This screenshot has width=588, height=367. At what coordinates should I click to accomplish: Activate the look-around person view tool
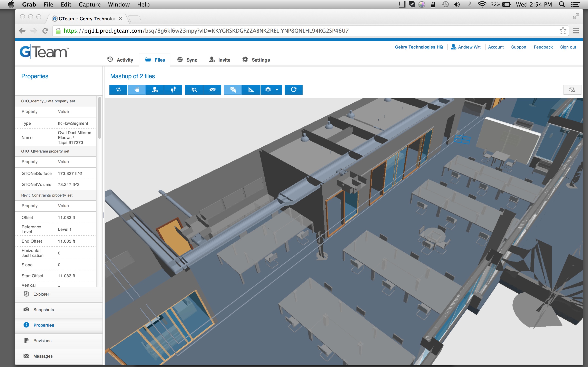click(155, 90)
